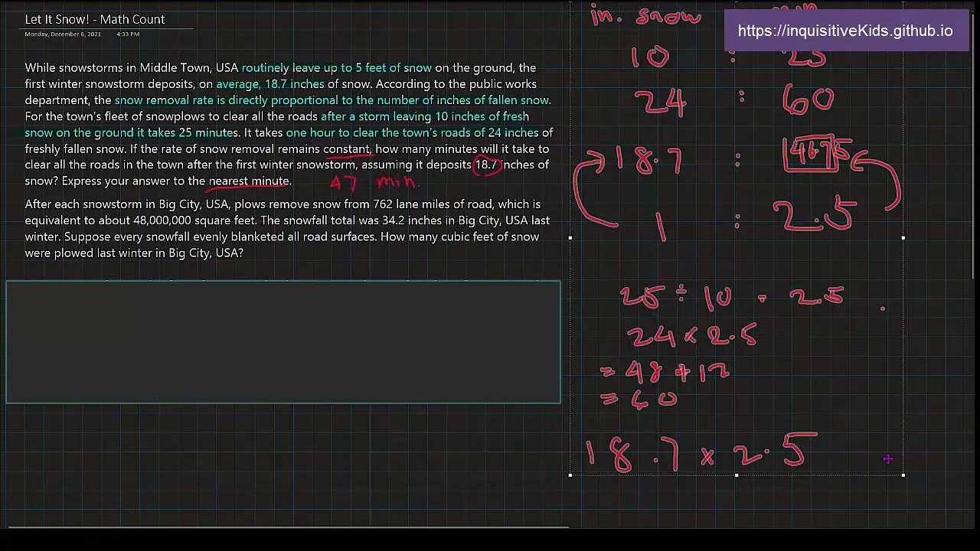Click the page time "4:33 PM"
Image resolution: width=980 pixels, height=551 pixels.
(x=128, y=34)
